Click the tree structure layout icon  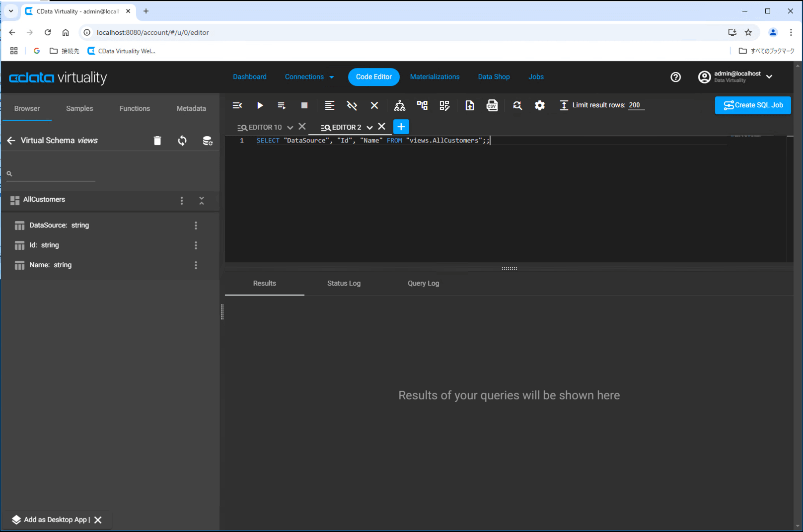coord(422,105)
